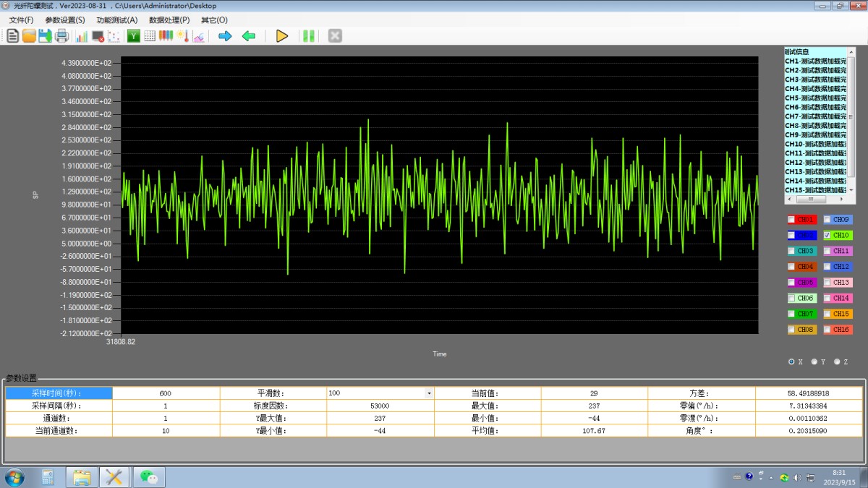Click the 标度因数 field showing 53000

point(380,406)
